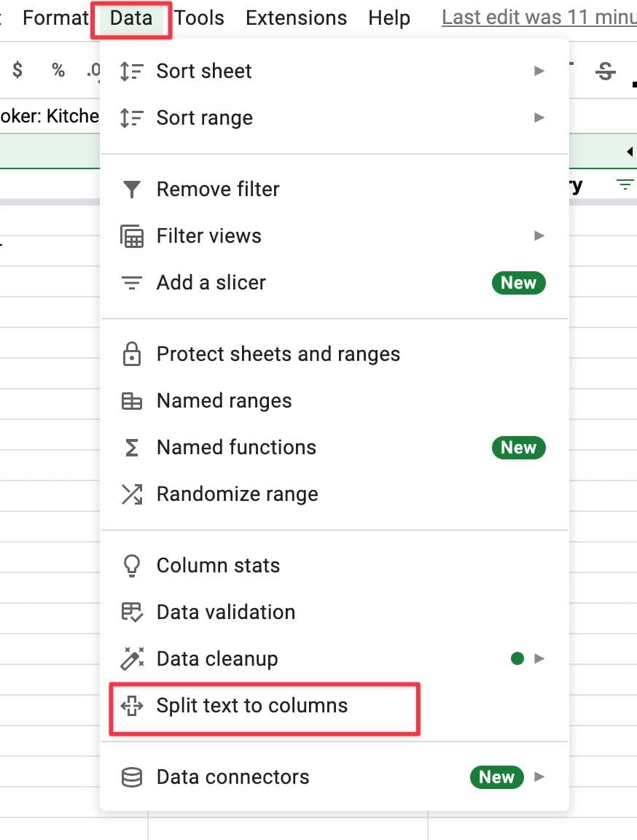Open the Data cleanup submenu

539,658
